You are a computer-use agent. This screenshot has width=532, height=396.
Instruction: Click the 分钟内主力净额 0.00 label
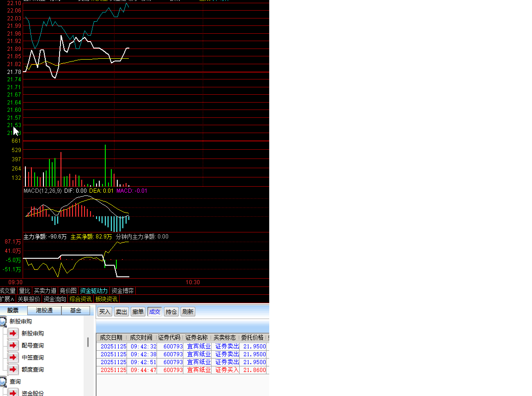[x=142, y=237]
